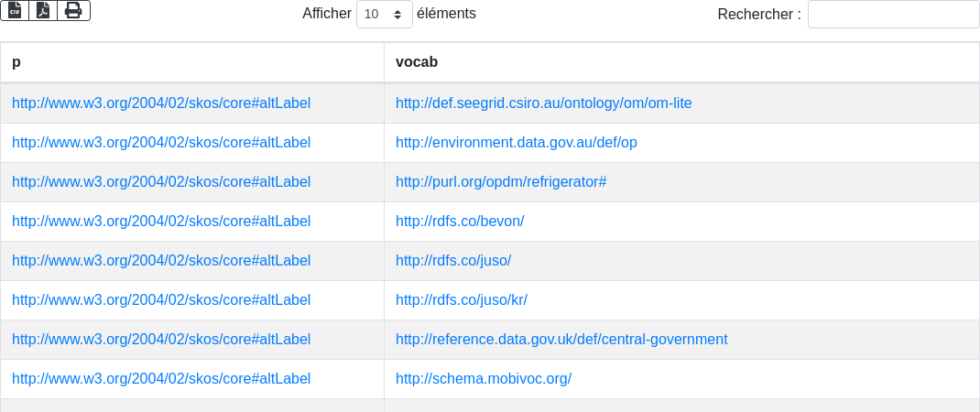Image resolution: width=980 pixels, height=412 pixels.
Task: Open the rdfs.co/juso/ link
Action: [x=453, y=261]
